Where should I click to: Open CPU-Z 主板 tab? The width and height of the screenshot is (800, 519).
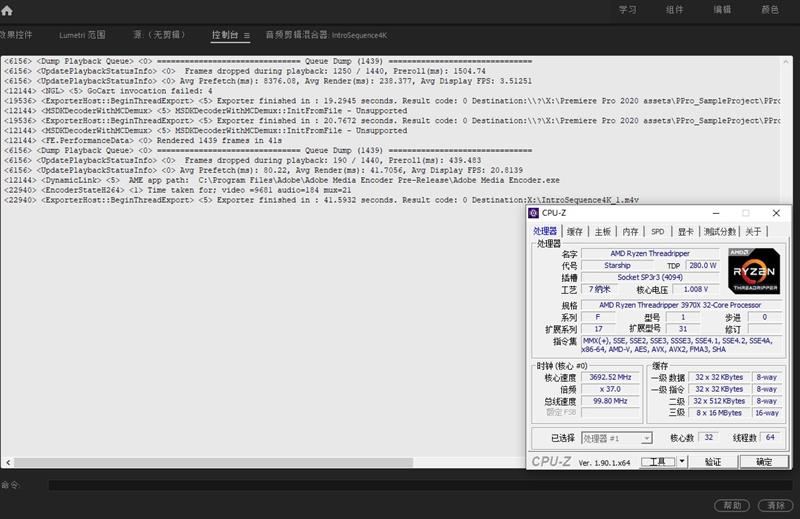[x=603, y=231]
